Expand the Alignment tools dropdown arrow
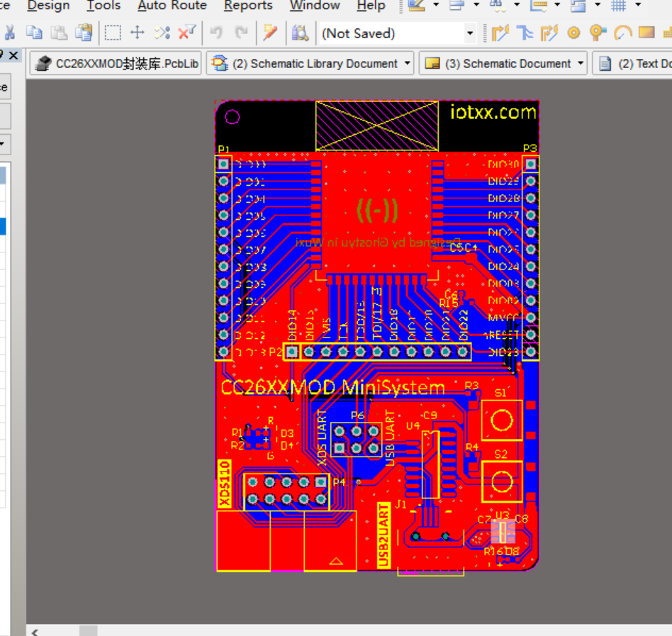This screenshot has height=636, width=672. [476, 5]
